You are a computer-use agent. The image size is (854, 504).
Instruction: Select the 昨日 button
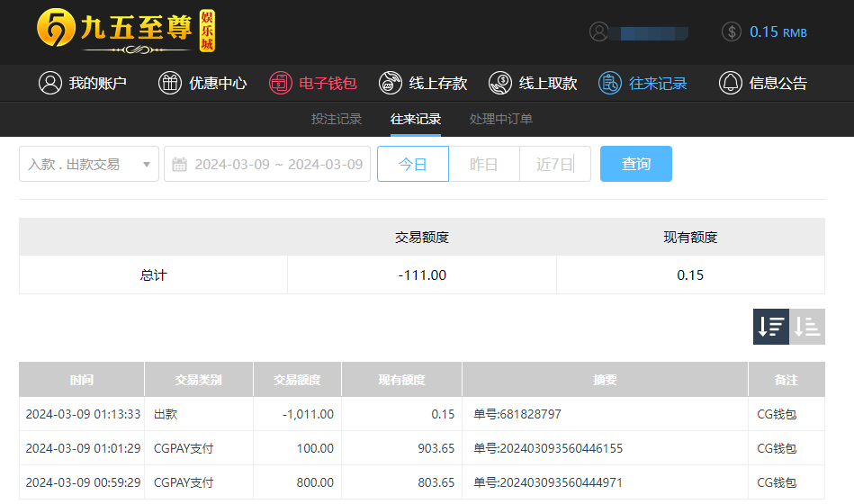coord(484,164)
